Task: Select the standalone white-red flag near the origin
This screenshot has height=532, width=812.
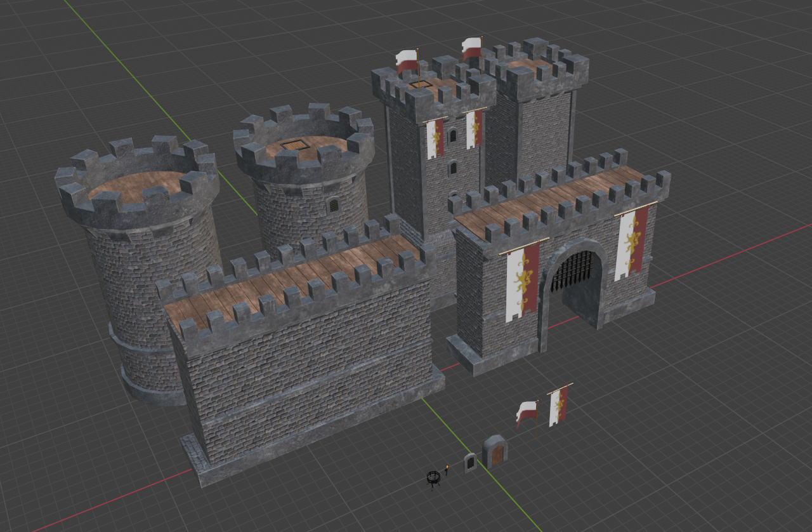Action: tap(527, 411)
